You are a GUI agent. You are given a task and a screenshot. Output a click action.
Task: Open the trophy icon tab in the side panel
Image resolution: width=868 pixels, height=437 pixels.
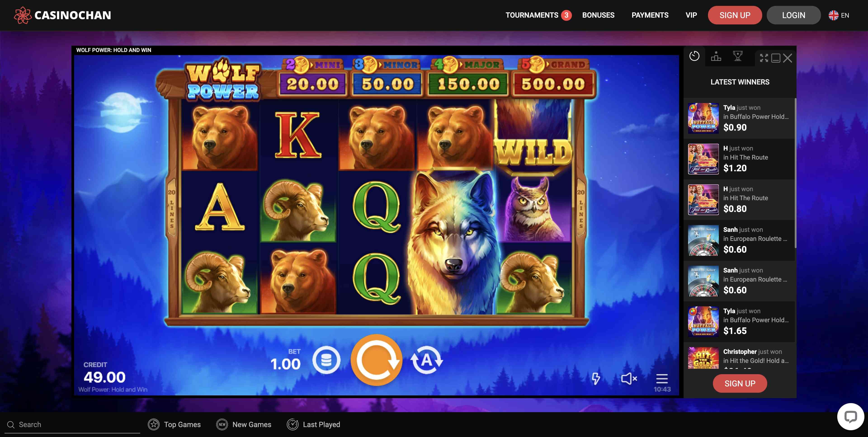click(738, 56)
